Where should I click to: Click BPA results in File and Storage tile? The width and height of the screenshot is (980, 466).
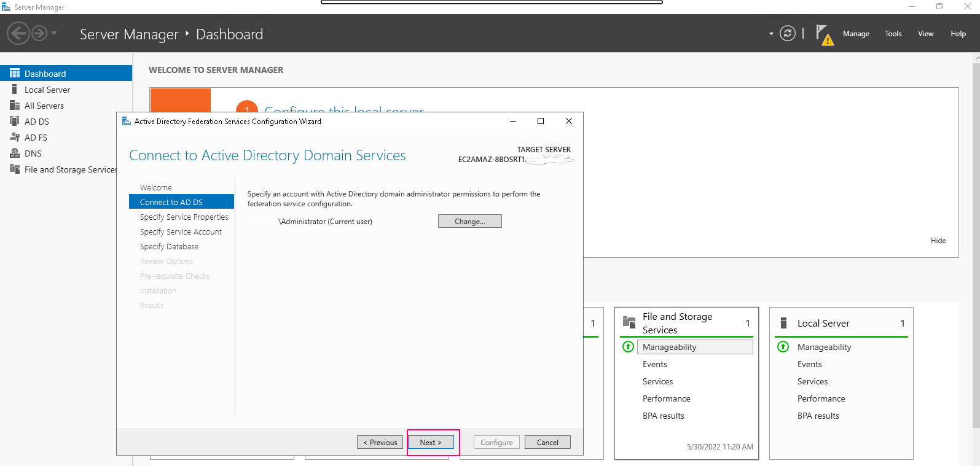[x=664, y=416]
